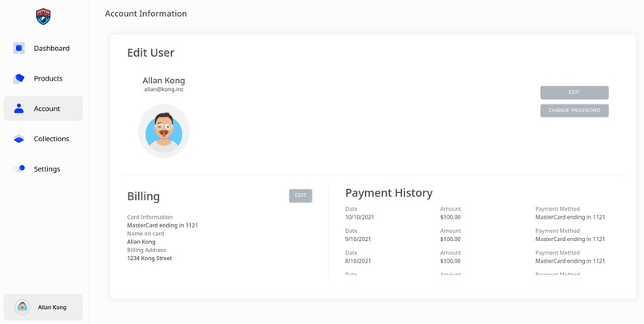The width and height of the screenshot is (644, 324).
Task: Click the Settings toggle icon
Action: [19, 168]
